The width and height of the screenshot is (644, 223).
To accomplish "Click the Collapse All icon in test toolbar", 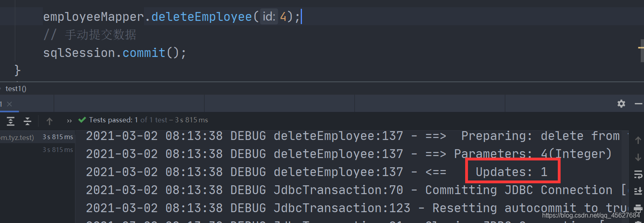I will (x=27, y=121).
